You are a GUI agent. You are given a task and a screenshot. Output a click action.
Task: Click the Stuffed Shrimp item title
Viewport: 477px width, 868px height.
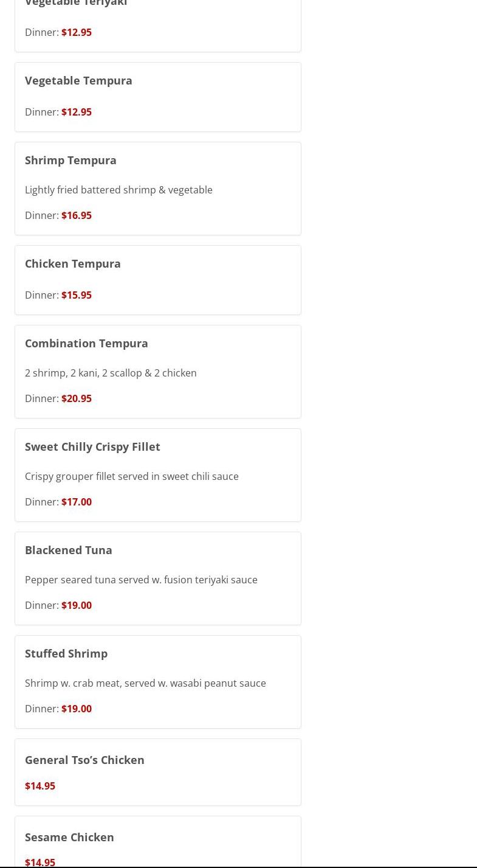click(66, 653)
